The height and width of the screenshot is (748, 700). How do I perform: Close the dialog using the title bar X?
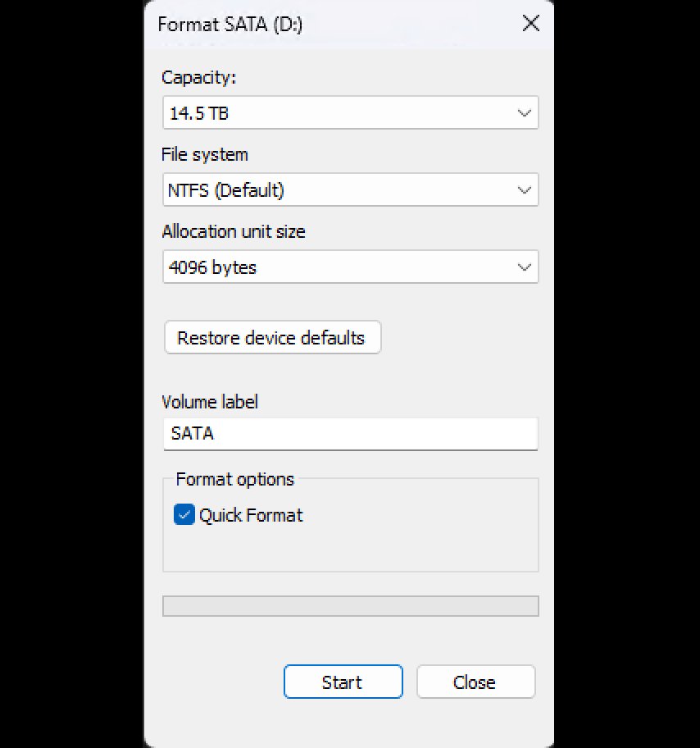[x=530, y=24]
